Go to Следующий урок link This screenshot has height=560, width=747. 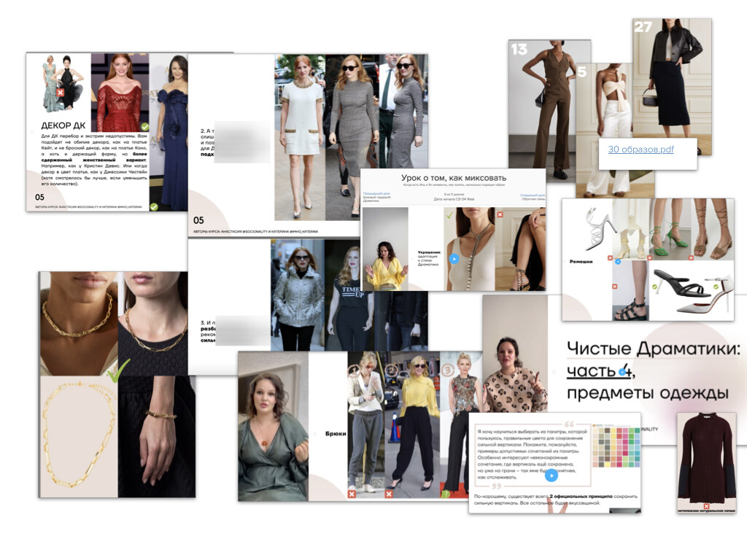tap(533, 195)
